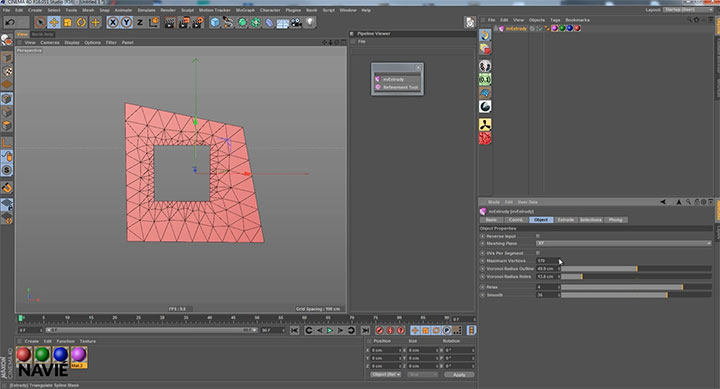
Task: Open the Bookmarks menu in Object Manager
Action: tap(577, 20)
